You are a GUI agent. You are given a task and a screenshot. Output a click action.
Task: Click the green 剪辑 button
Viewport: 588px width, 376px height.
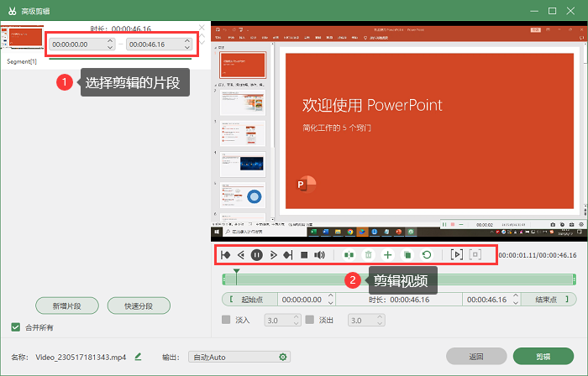(x=543, y=357)
